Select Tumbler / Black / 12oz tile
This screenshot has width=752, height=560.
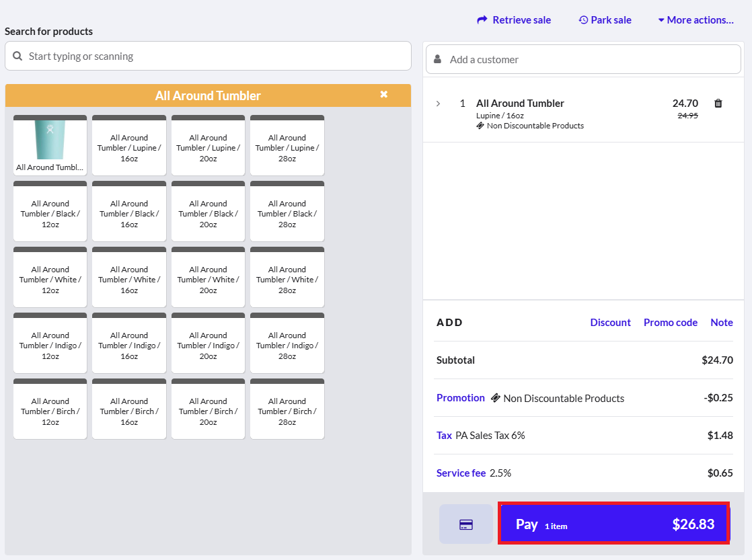pos(50,211)
